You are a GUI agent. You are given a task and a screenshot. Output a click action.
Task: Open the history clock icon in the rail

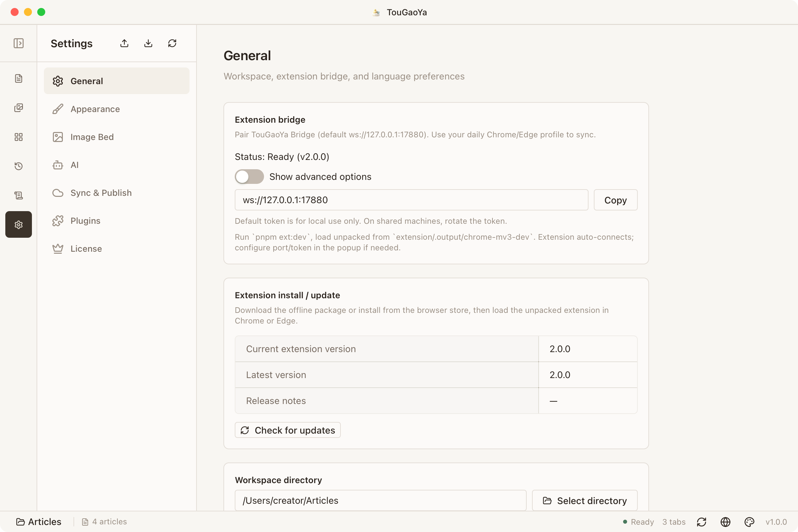(x=19, y=166)
